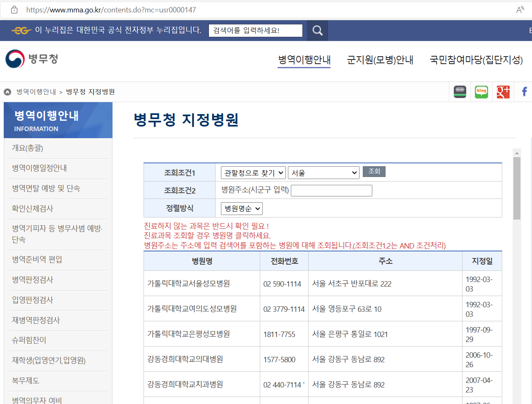
Task: Click the 병무청 logo
Action: pos(30,59)
